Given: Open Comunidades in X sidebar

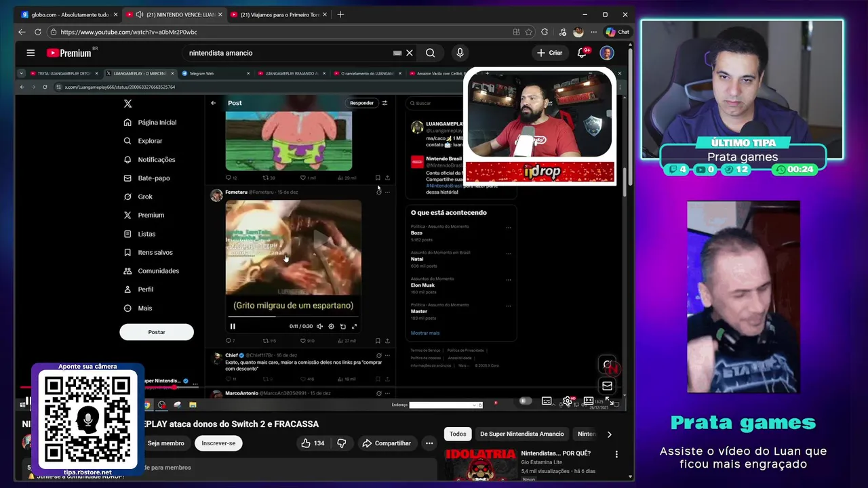Looking at the screenshot, I should click(151, 270).
